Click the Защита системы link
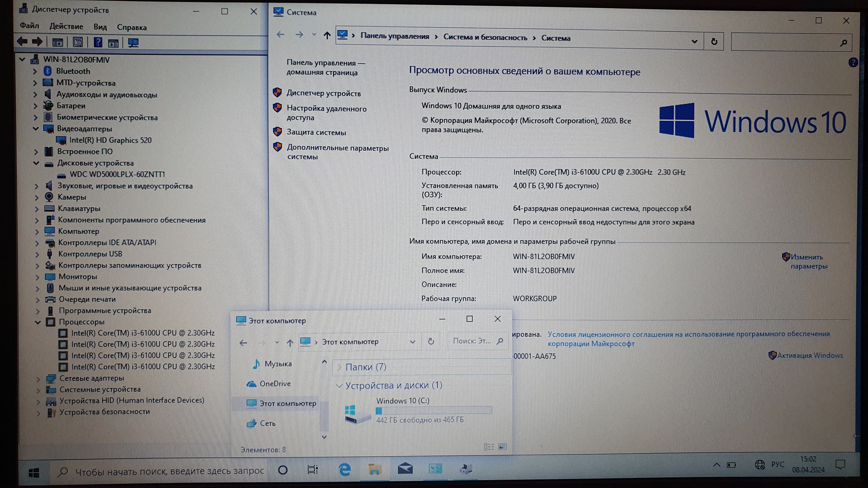Image resolution: width=868 pixels, height=488 pixels. pos(316,133)
